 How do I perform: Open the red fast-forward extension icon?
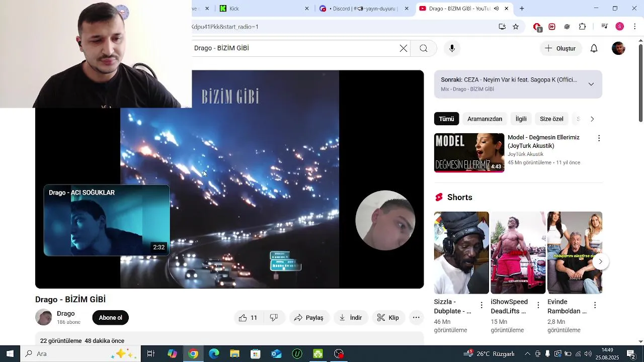[552, 27]
